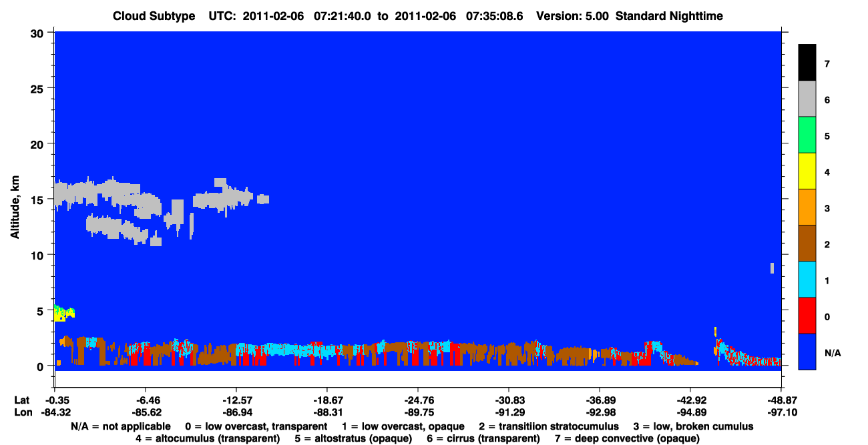Viewport: 868px width, 445px height.
Task: Click the colorbar label 'N/A'
Action: point(833,352)
